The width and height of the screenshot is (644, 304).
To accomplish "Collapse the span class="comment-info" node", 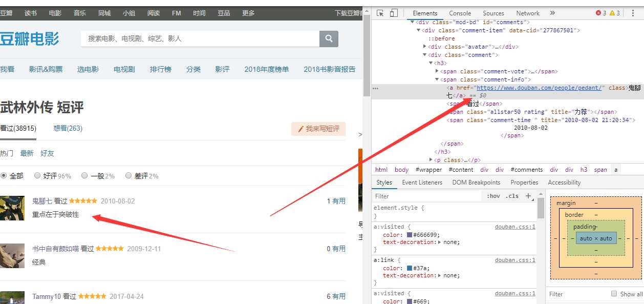I will click(437, 79).
